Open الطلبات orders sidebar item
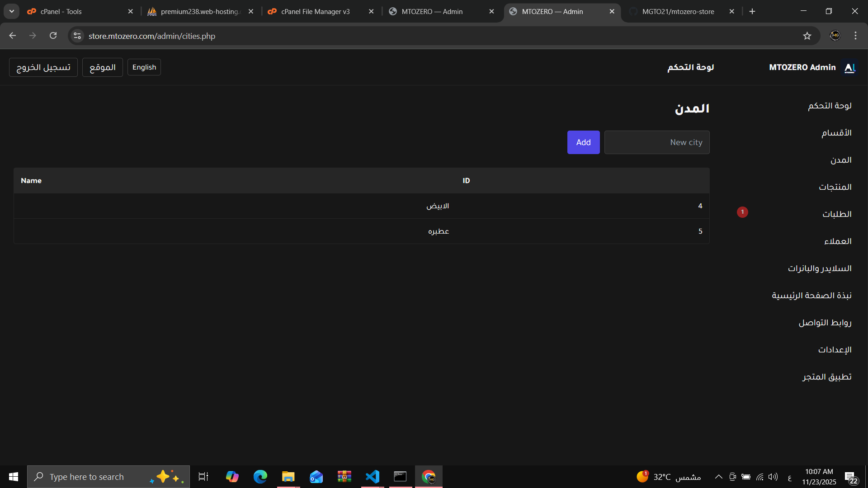868x488 pixels. pyautogui.click(x=836, y=214)
